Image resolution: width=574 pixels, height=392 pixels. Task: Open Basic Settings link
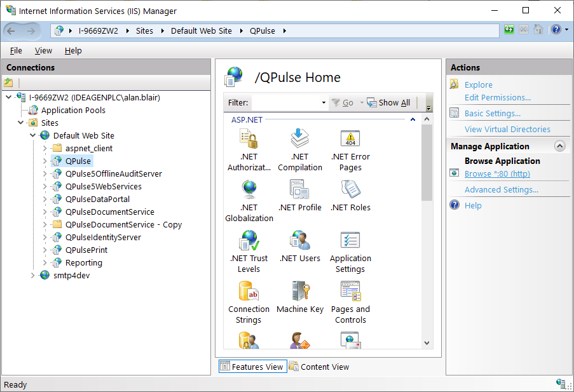[x=493, y=114]
